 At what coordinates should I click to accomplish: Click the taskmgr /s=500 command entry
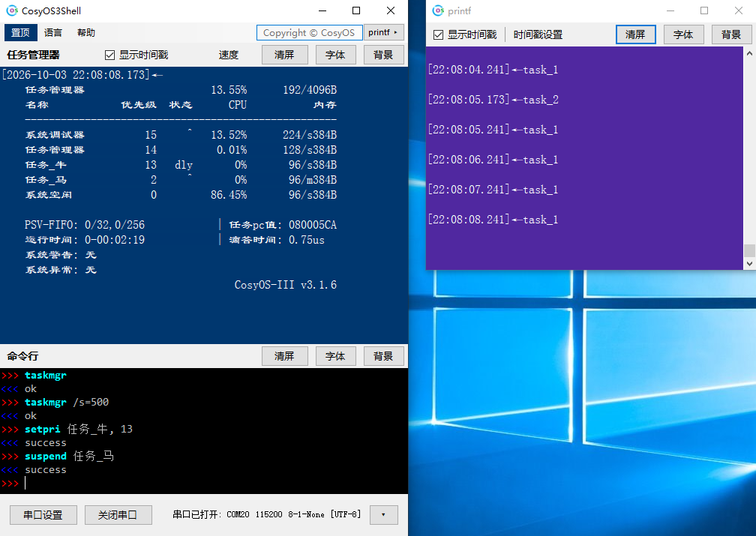(x=67, y=402)
